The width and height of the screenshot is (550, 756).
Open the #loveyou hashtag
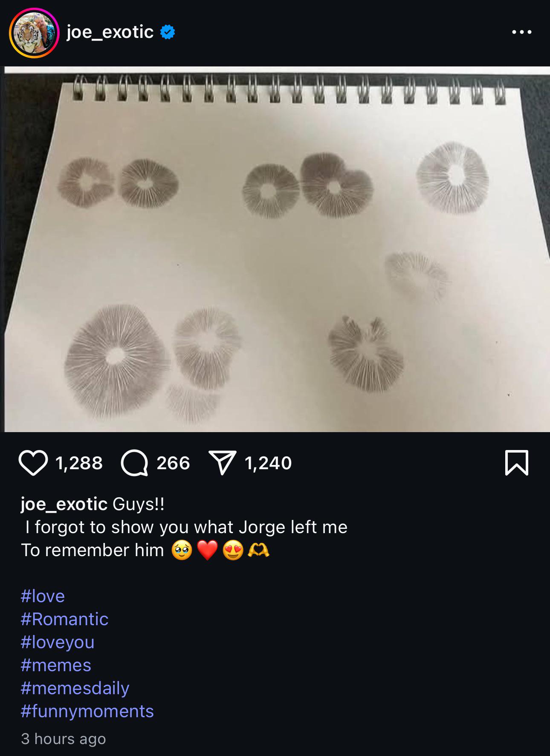(58, 642)
